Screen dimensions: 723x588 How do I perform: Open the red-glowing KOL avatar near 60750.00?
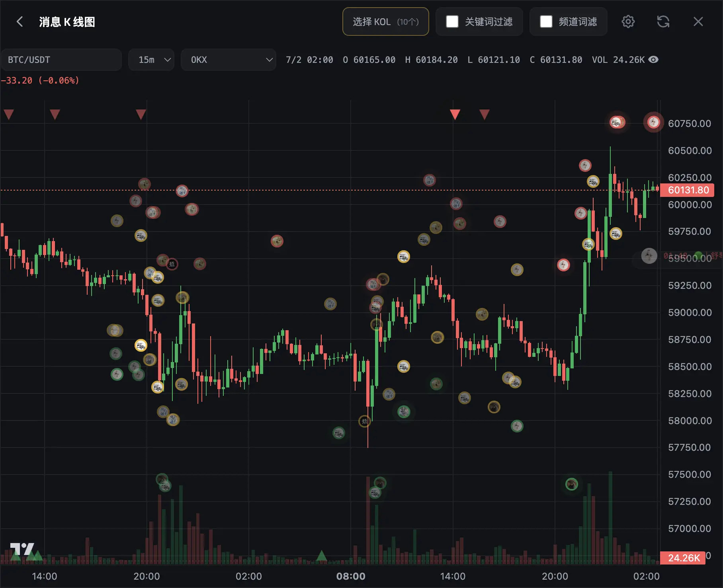tap(653, 122)
